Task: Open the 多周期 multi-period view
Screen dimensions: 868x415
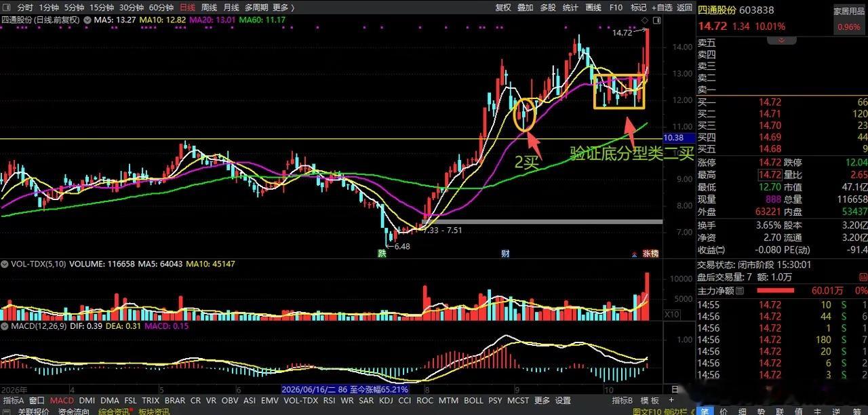Action: (x=256, y=7)
